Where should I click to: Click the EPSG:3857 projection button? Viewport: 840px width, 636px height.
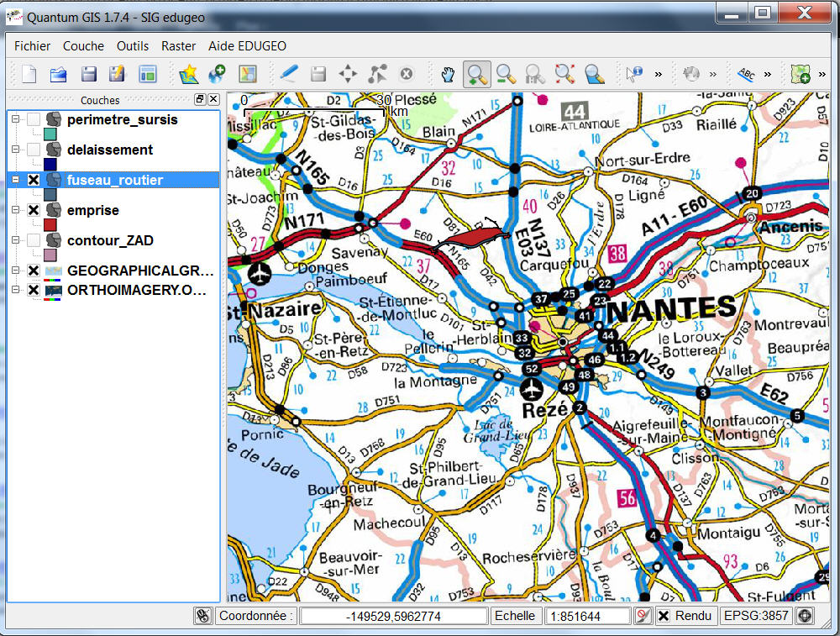point(756,616)
